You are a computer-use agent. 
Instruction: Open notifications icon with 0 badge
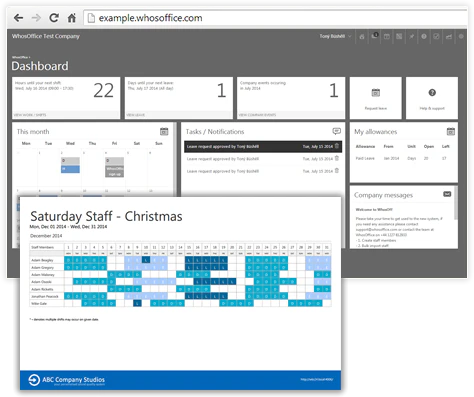click(374, 36)
